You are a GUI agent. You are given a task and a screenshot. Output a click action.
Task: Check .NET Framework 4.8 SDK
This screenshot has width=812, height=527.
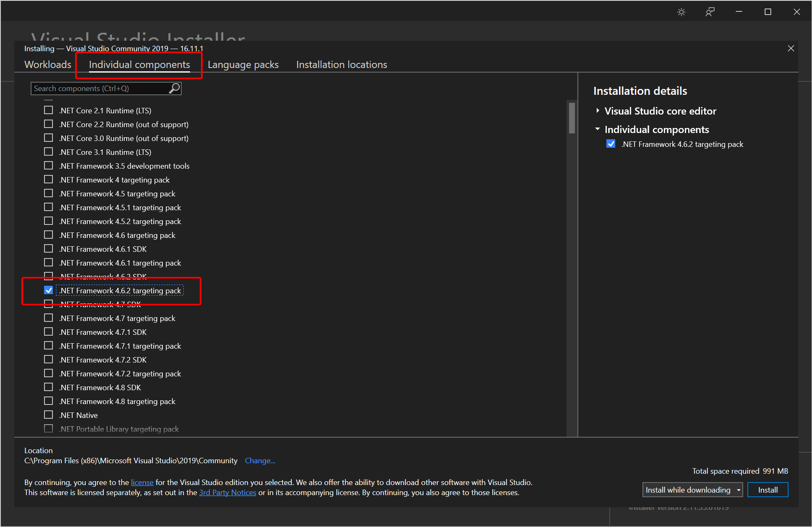49,387
